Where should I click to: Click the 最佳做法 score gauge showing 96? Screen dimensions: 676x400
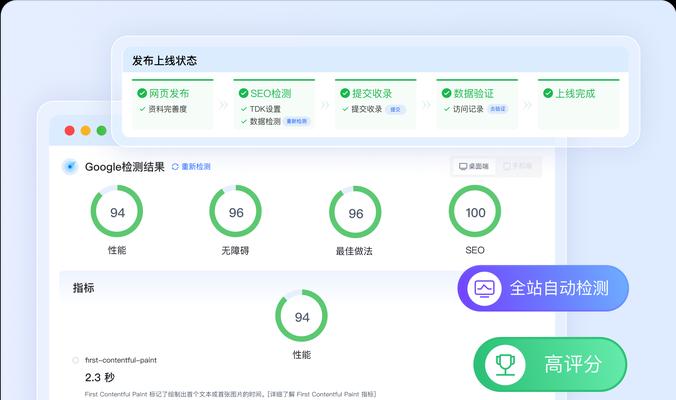(x=355, y=212)
